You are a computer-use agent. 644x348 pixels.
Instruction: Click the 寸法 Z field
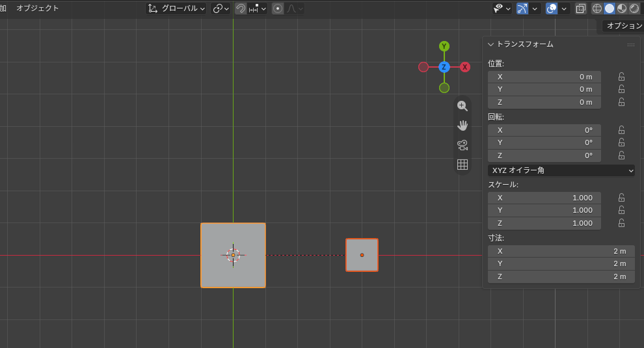561,277
